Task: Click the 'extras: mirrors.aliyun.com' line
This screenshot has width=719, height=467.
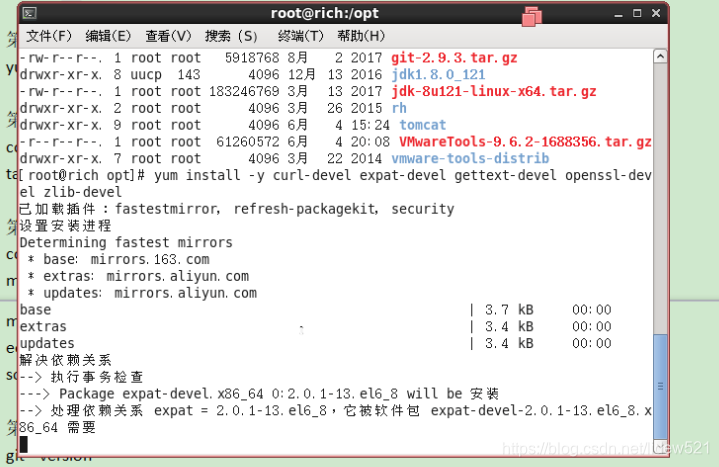Action: (x=138, y=276)
